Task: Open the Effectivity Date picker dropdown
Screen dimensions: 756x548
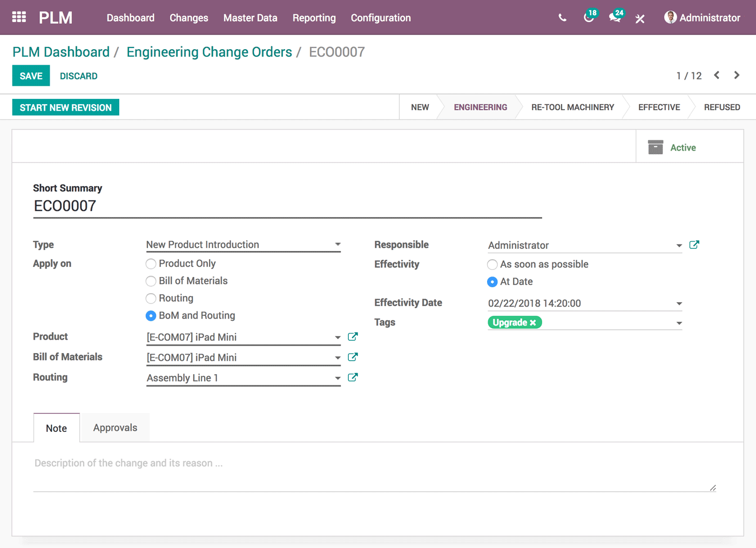Action: point(679,303)
